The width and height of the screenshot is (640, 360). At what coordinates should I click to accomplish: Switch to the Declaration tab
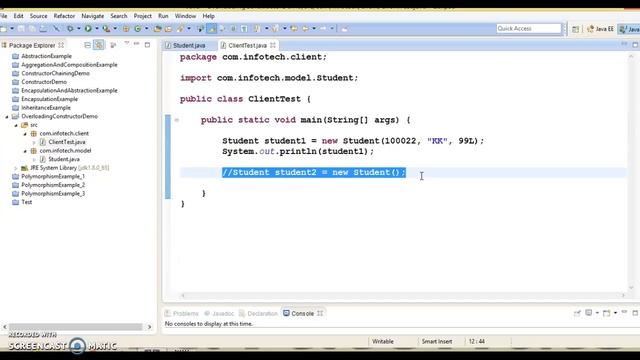(x=258, y=313)
